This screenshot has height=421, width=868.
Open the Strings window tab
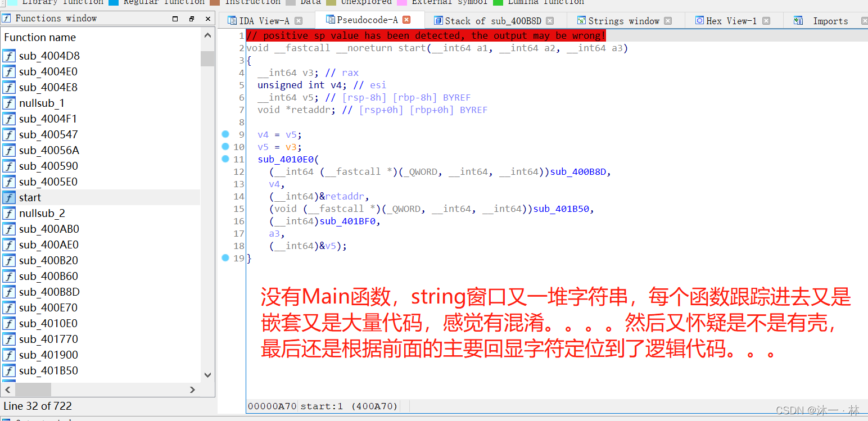(623, 21)
